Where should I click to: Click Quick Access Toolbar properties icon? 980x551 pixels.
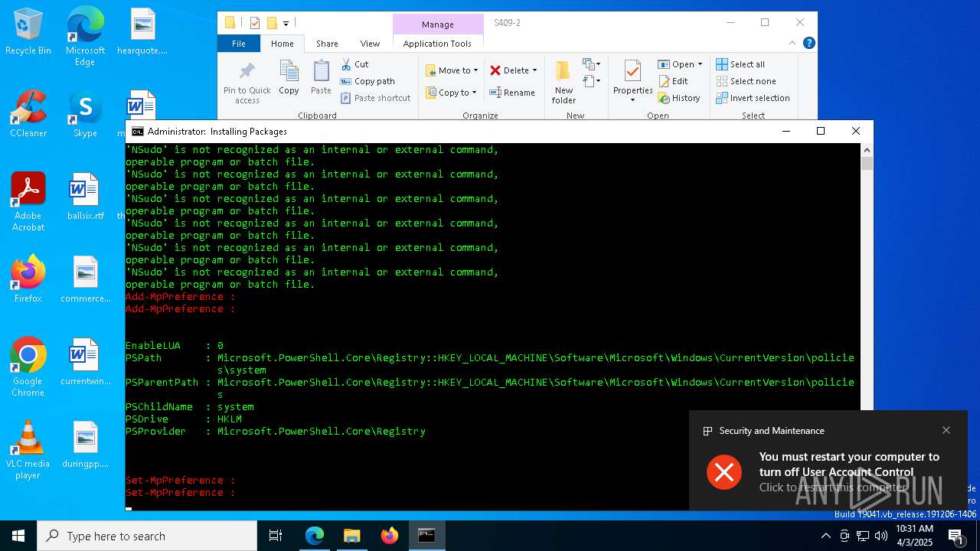[x=255, y=24]
